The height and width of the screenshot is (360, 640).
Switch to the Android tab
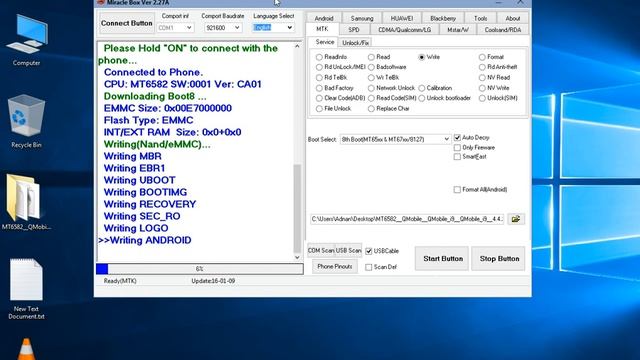324,18
